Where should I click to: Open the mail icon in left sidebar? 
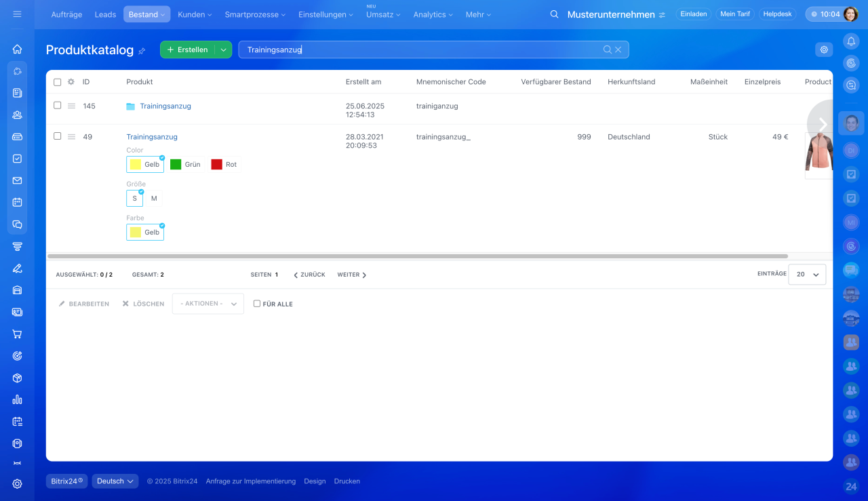point(17,180)
